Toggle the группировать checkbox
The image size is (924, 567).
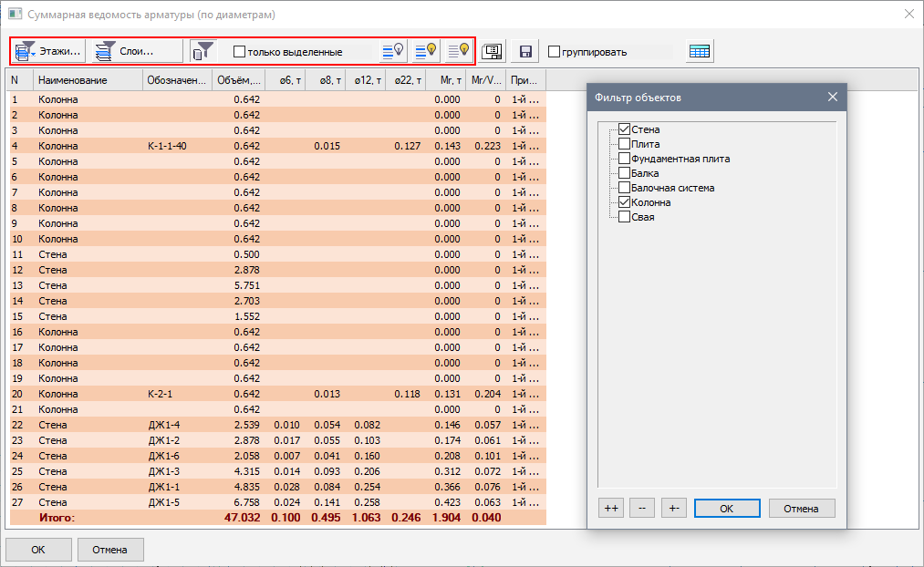[x=555, y=52]
